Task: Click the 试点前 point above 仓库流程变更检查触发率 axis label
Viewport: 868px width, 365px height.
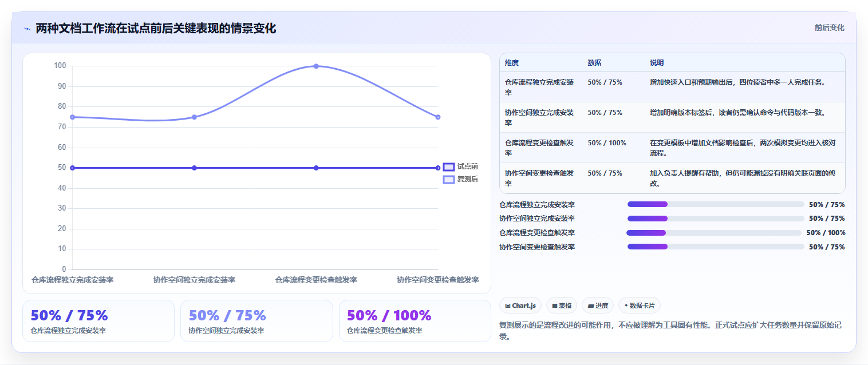Action: (316, 168)
